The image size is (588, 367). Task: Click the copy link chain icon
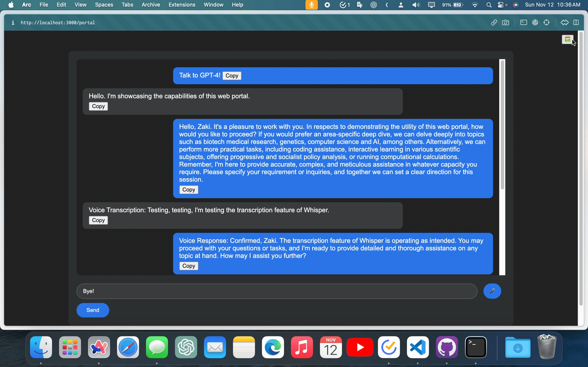tap(494, 23)
